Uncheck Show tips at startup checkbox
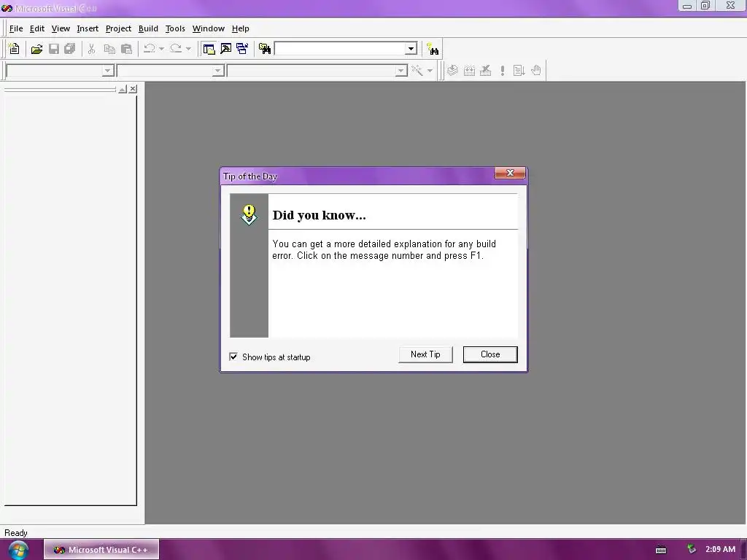This screenshot has height=560, width=747. click(233, 357)
